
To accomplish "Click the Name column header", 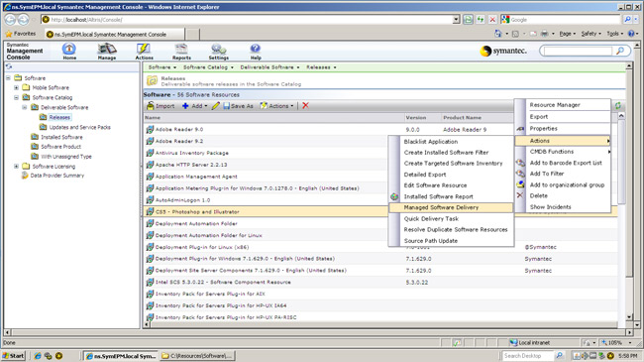I will pyautogui.click(x=273, y=118).
